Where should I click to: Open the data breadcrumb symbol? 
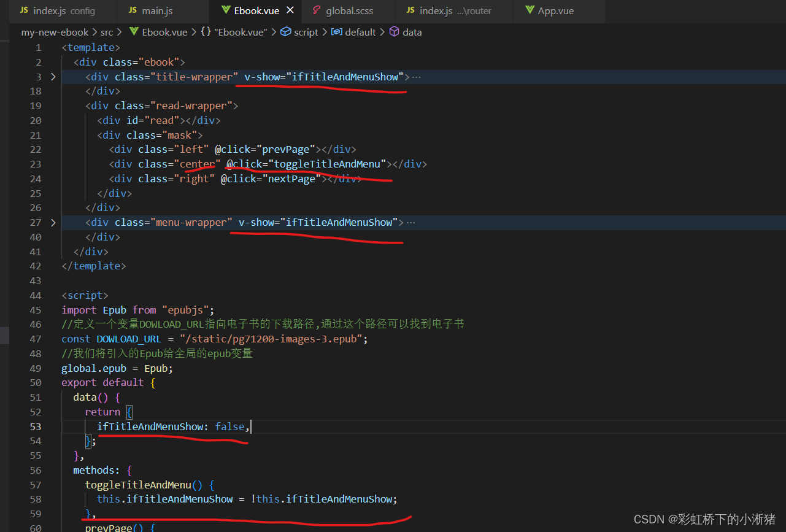click(412, 32)
